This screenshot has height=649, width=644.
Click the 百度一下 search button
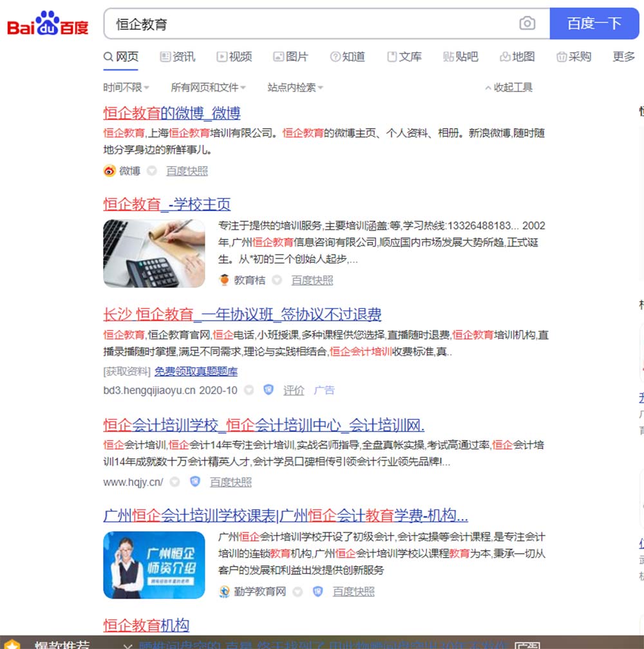pyautogui.click(x=594, y=24)
